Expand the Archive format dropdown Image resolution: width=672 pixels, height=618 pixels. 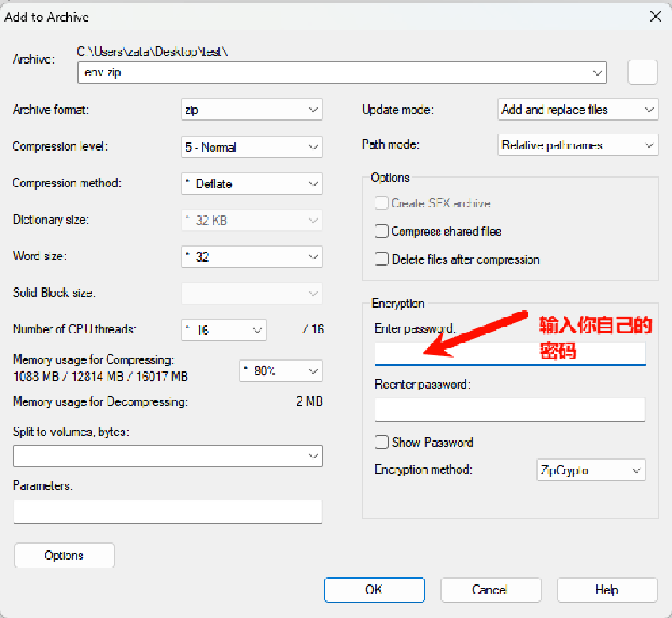(x=251, y=110)
